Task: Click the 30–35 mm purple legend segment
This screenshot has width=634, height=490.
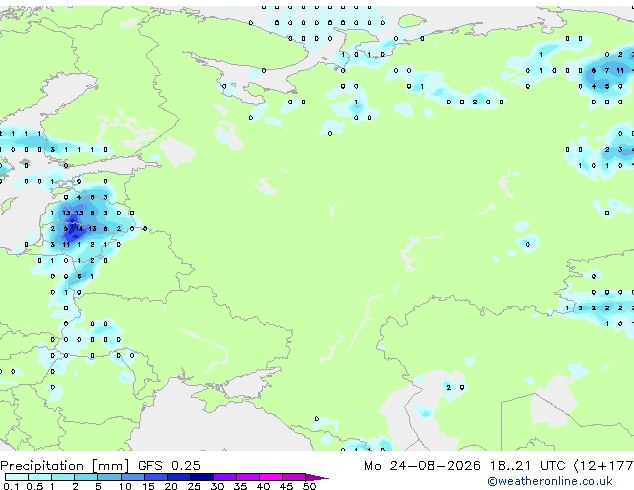Action: [x=224, y=477]
